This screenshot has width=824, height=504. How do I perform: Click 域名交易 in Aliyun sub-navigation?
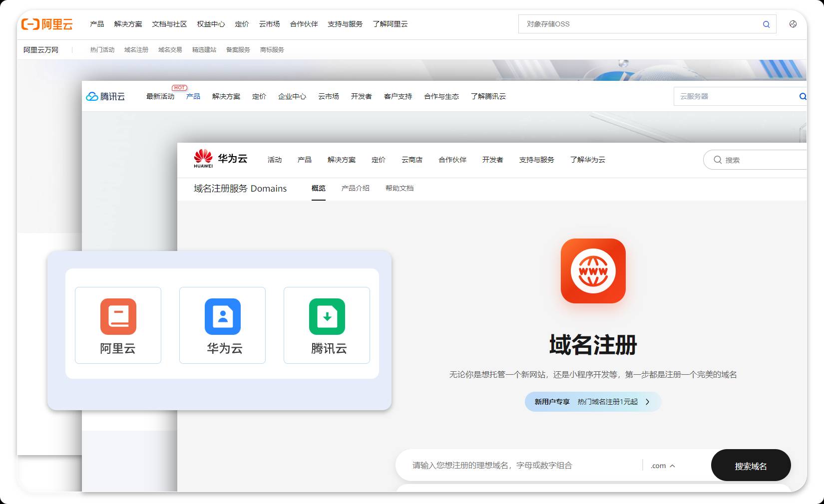click(170, 50)
